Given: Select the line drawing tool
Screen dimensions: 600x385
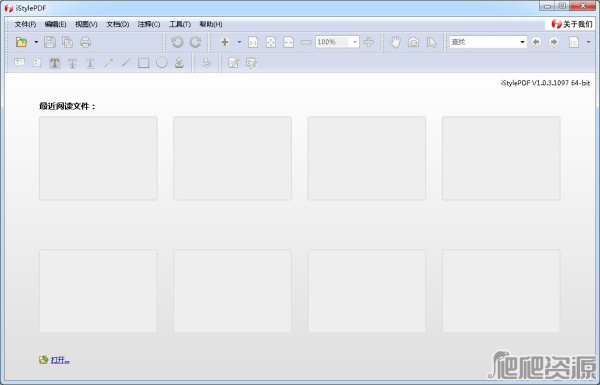Looking at the screenshot, I should (126, 63).
